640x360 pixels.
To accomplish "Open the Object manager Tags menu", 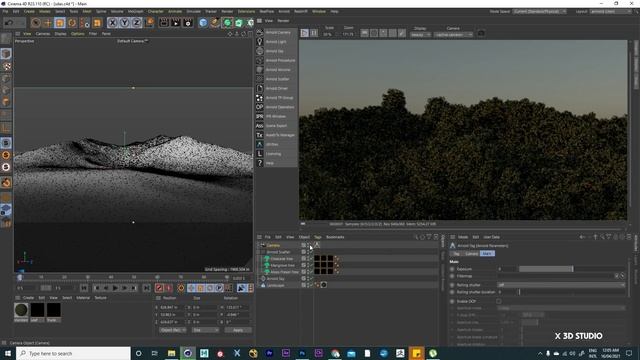I will (318, 237).
